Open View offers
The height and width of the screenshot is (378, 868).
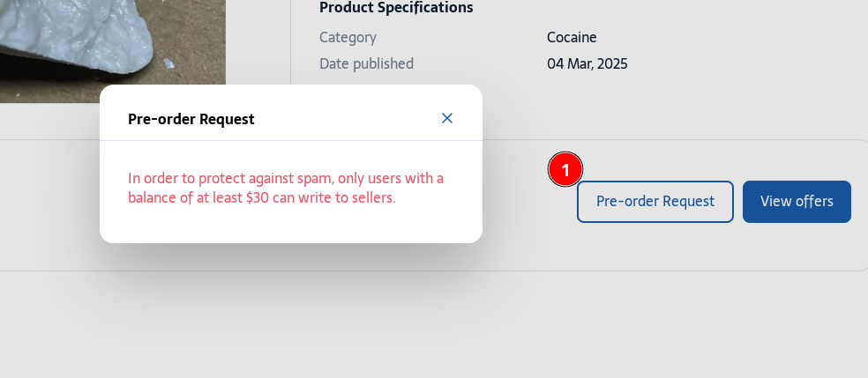point(797,202)
